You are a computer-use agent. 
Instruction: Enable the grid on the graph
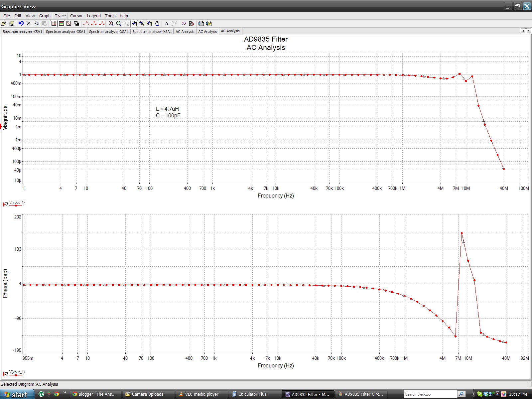click(53, 23)
